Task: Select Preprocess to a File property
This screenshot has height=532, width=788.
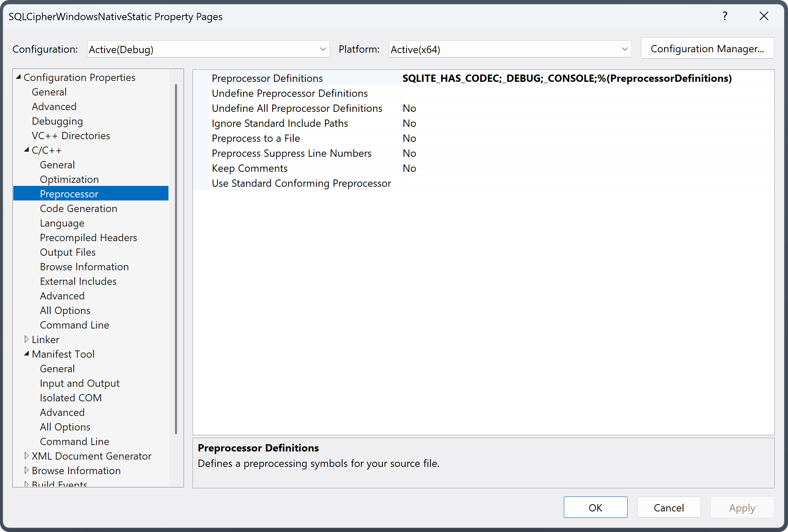Action: coord(256,138)
